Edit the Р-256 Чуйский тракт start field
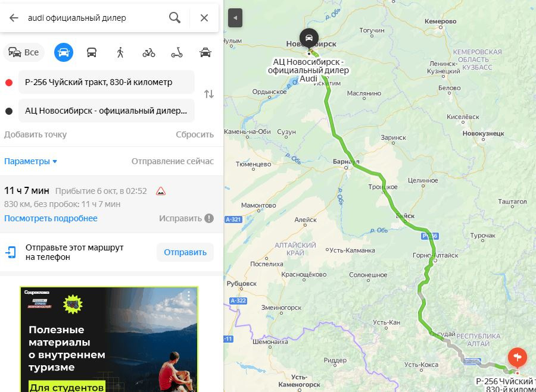Image resolution: width=536 pixels, height=392 pixels. point(107,82)
